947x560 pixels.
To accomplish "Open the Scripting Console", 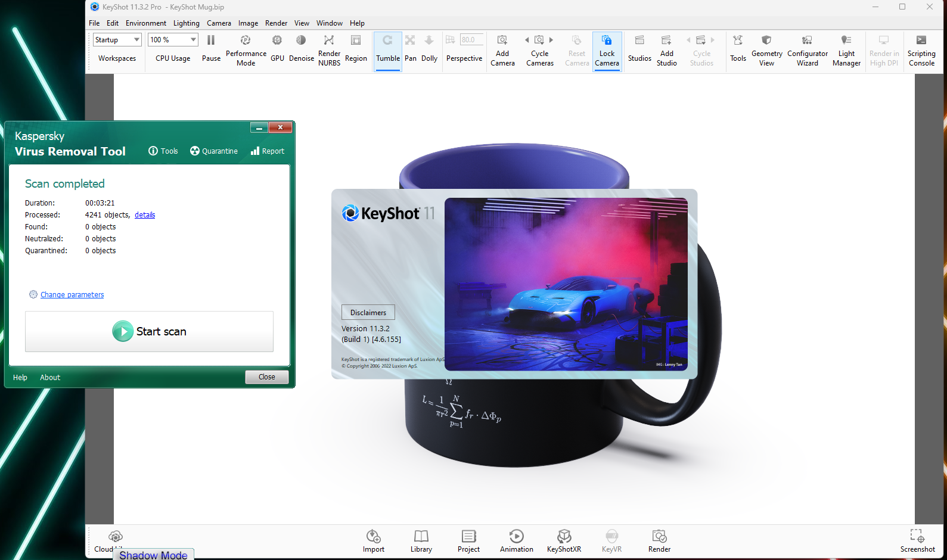I will 921,50.
